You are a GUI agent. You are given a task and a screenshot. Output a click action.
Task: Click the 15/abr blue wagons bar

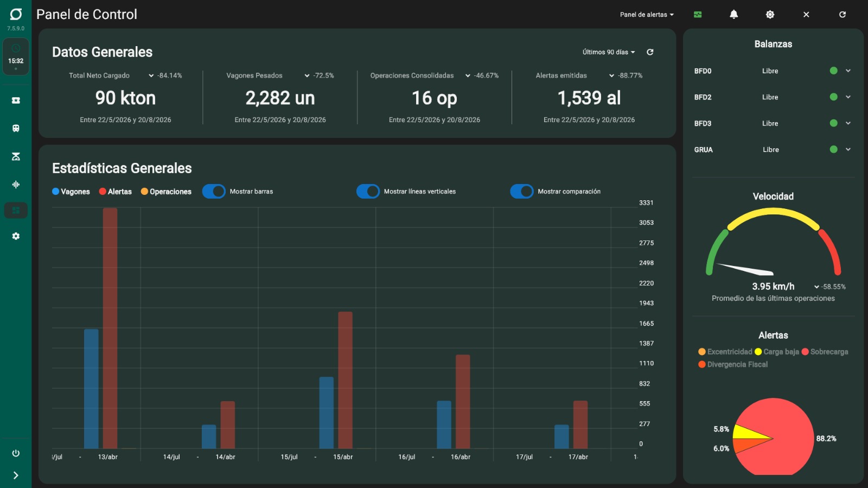pyautogui.click(x=326, y=413)
